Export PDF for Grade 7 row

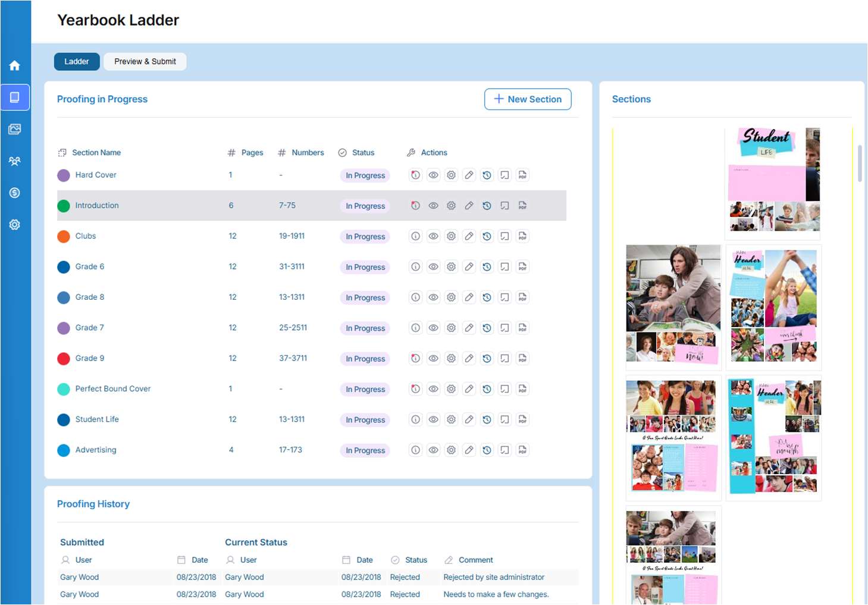pos(522,328)
